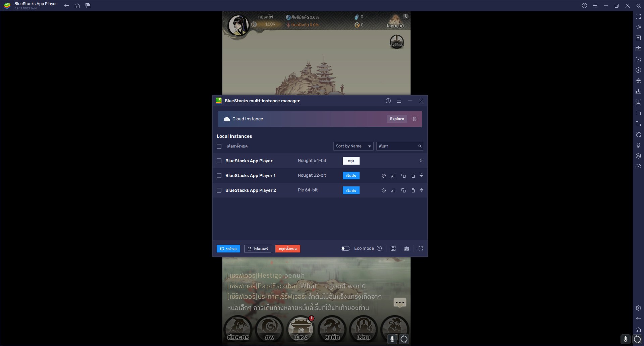This screenshot has height=346, width=644.
Task: Start BlueStacks App Player 2 instance
Action: [x=351, y=190]
